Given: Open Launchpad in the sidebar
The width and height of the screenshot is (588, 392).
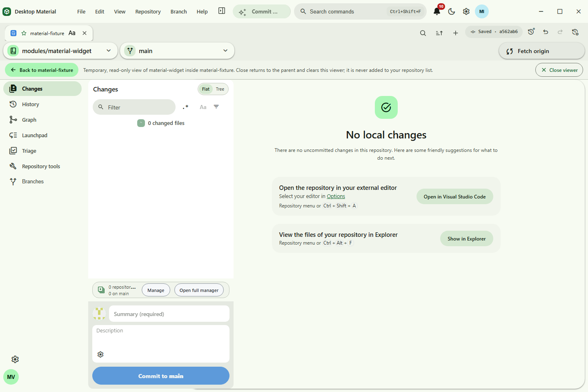Looking at the screenshot, I should 42,135.
